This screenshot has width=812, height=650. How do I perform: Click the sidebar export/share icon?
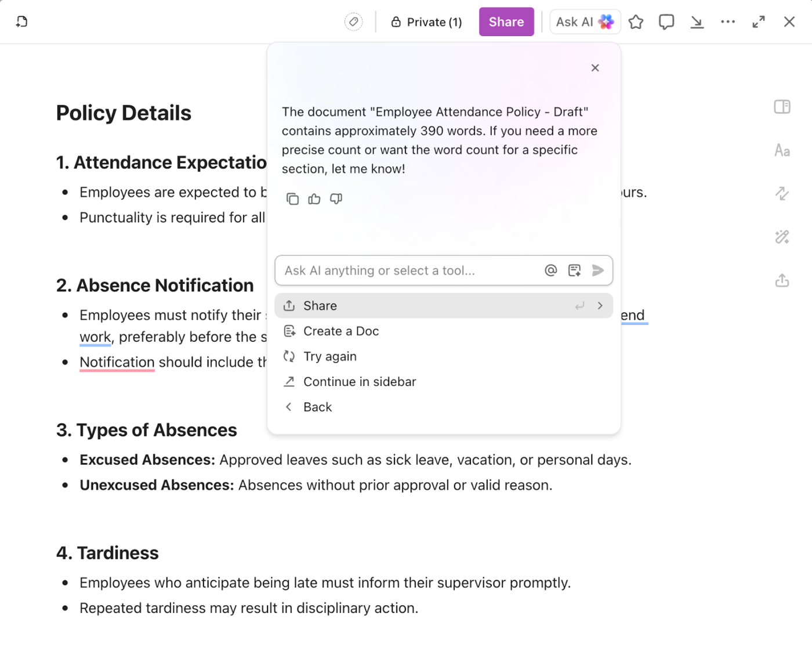782,281
